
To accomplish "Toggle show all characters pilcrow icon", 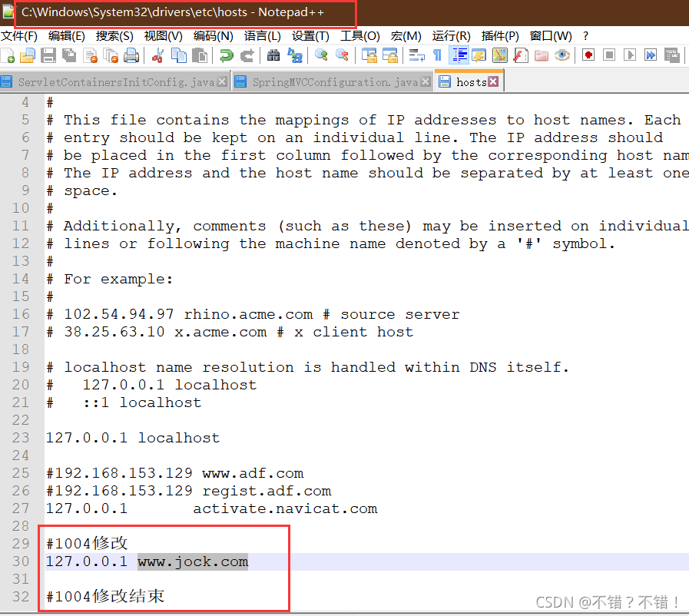I will tap(437, 56).
